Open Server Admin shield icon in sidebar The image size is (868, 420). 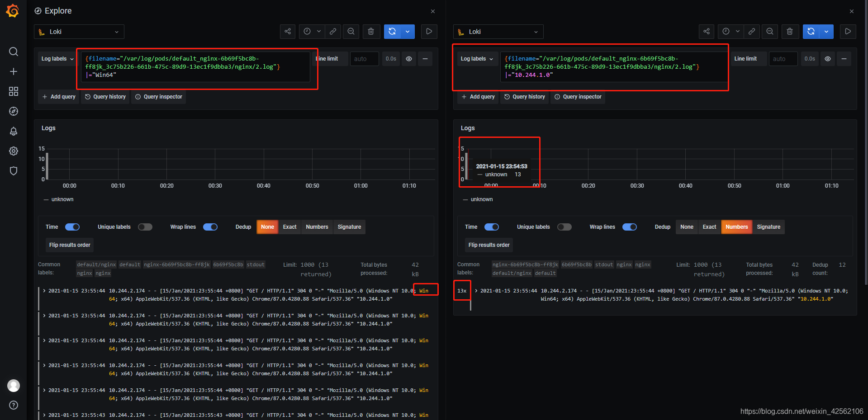[14, 171]
